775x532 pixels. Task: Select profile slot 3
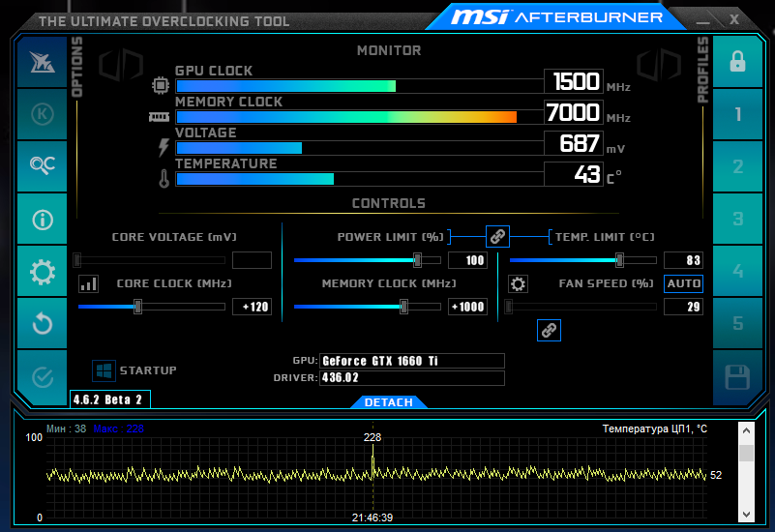(x=737, y=219)
